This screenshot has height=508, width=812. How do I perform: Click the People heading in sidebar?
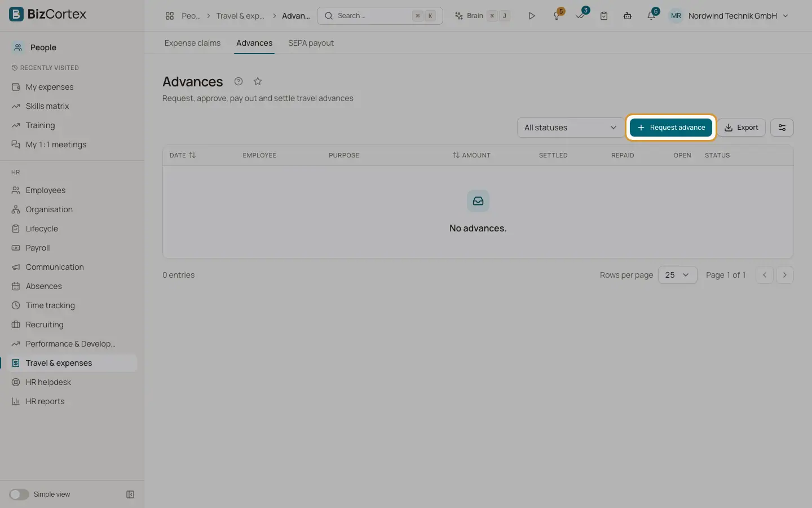pos(43,47)
